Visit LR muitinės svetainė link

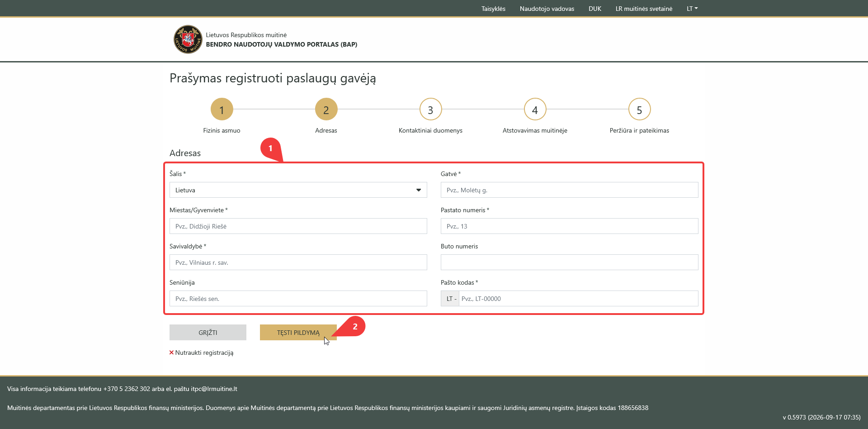(x=644, y=9)
